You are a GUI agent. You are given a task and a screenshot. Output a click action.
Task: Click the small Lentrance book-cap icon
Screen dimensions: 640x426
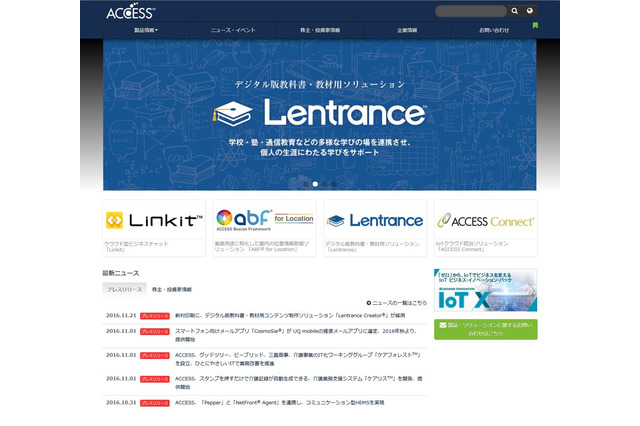[x=336, y=221]
